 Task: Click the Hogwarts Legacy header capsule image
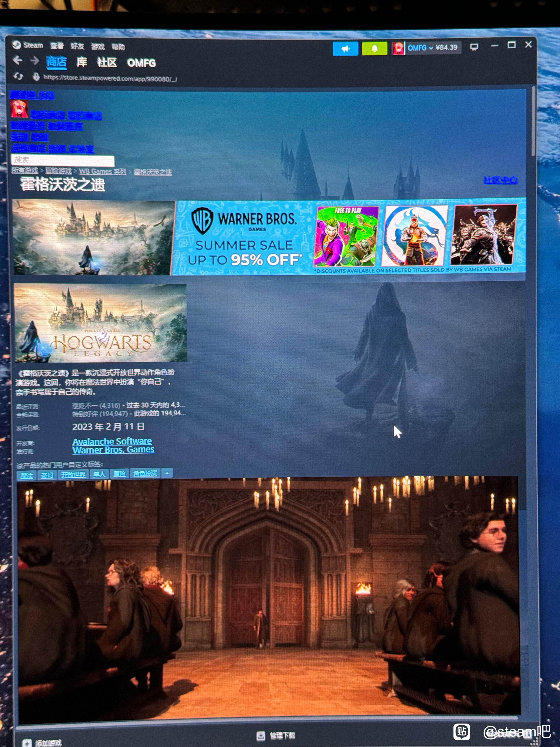pos(101,323)
